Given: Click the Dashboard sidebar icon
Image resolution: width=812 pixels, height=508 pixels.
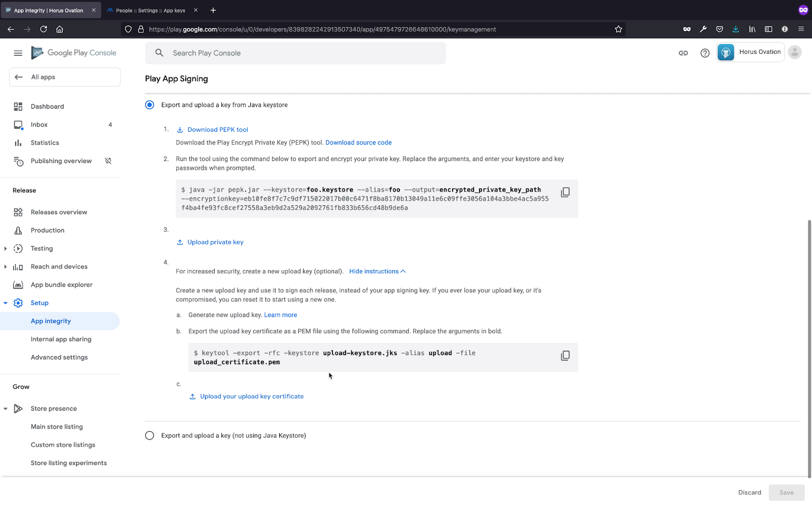Looking at the screenshot, I should tap(18, 106).
